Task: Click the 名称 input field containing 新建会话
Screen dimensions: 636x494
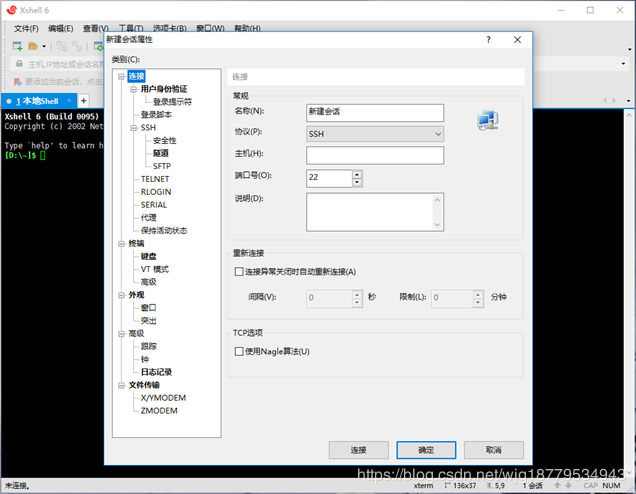Action: coord(375,113)
